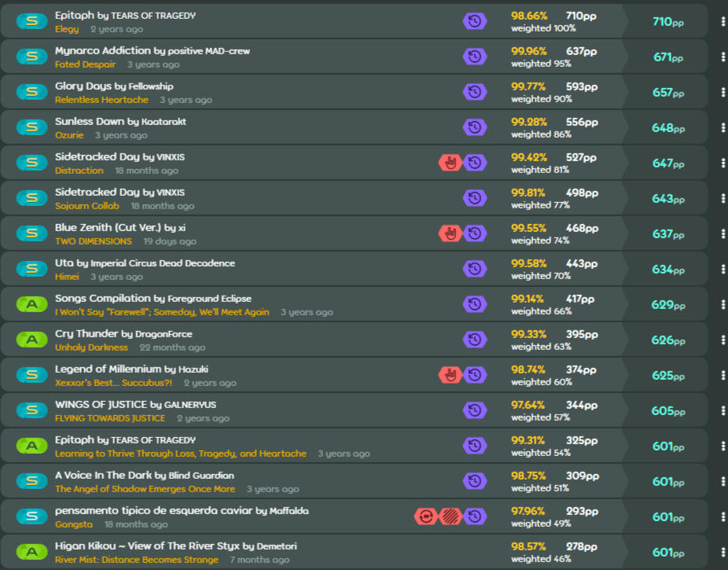Click the Classic mod icon on WINGS OF JUSTICE
The height and width of the screenshot is (570, 728).
474,410
